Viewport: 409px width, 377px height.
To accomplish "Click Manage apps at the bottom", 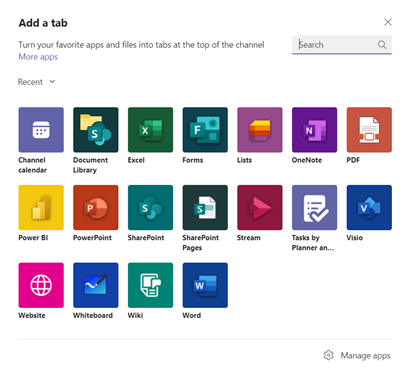I will click(x=357, y=355).
